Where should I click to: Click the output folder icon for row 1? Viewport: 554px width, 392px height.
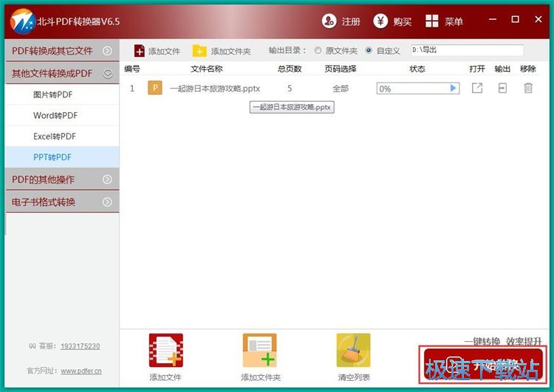502,88
